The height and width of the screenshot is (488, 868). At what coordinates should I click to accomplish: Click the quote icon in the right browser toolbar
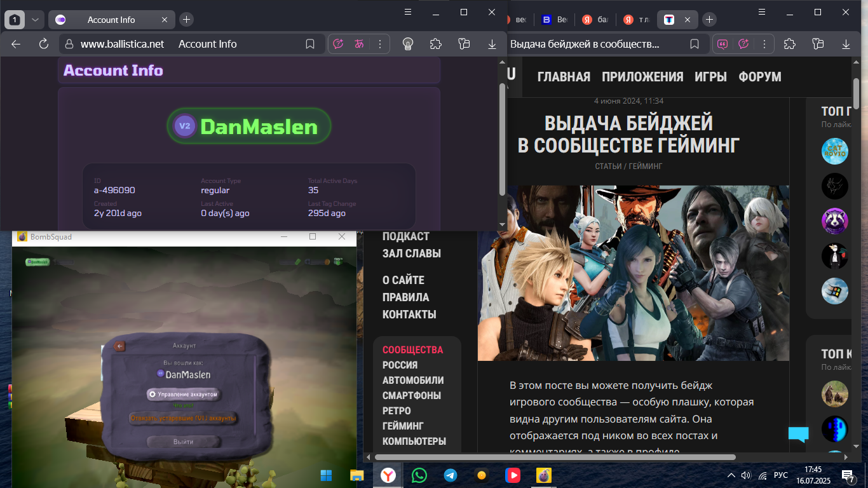pos(722,44)
